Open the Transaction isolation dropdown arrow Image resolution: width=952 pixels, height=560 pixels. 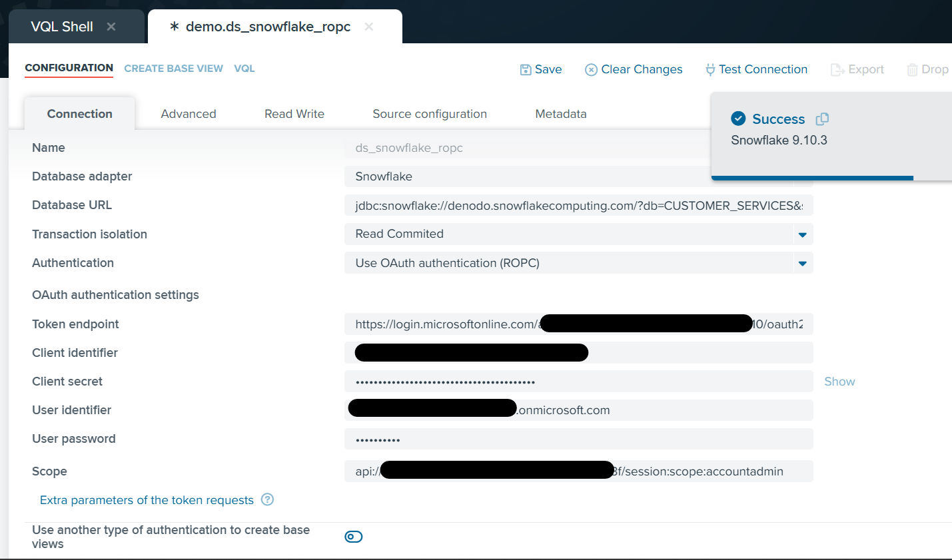click(x=803, y=234)
